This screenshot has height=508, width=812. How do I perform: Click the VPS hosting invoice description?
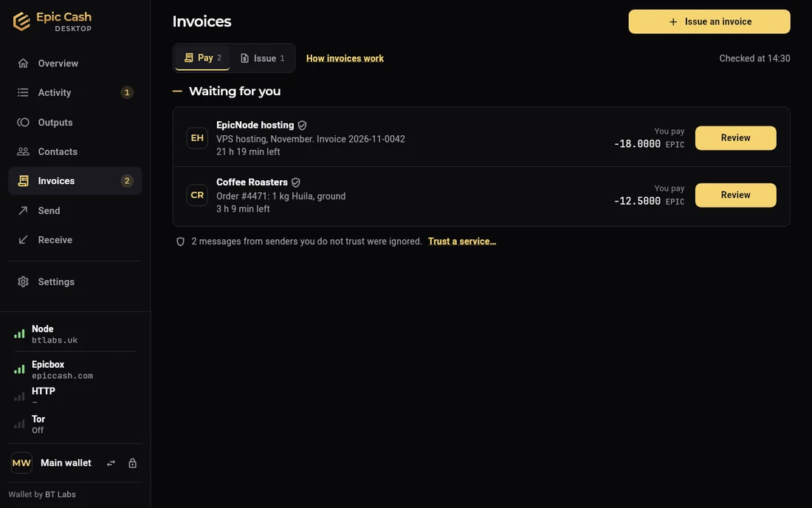pos(311,140)
